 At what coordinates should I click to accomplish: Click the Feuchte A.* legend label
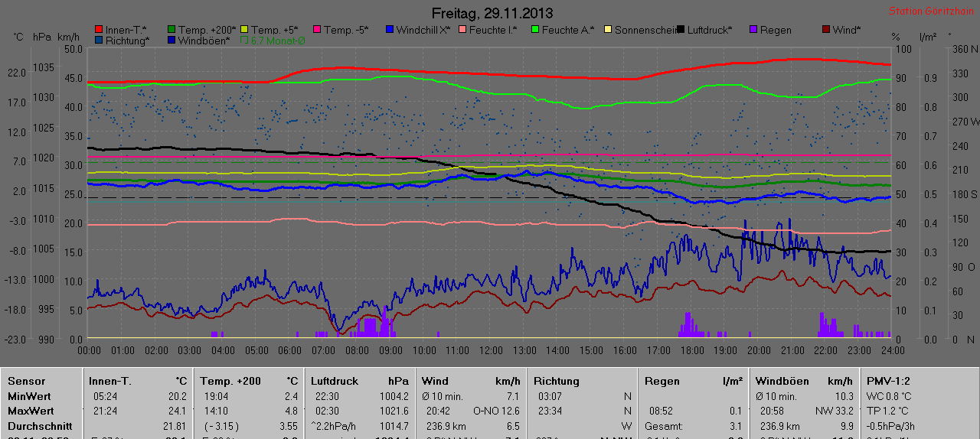[x=568, y=30]
